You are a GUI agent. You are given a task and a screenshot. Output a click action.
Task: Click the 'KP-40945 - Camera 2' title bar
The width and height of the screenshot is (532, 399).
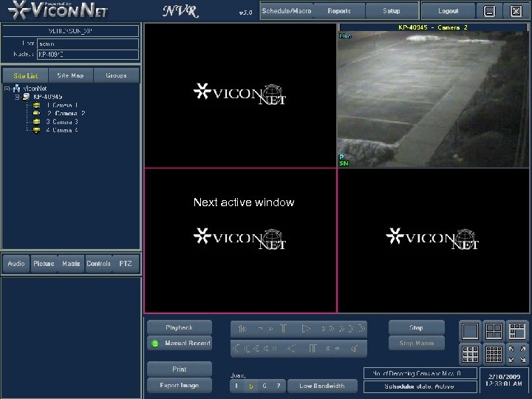click(433, 27)
